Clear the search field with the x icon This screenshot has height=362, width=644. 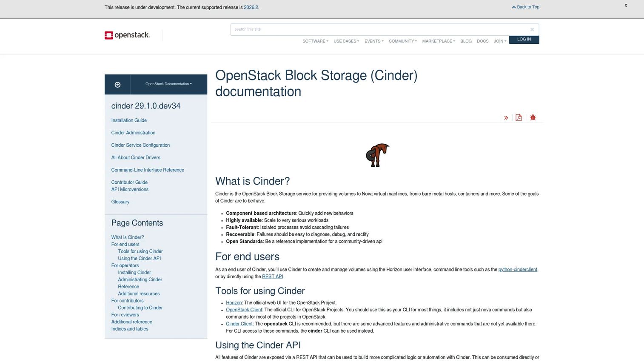pos(532,29)
